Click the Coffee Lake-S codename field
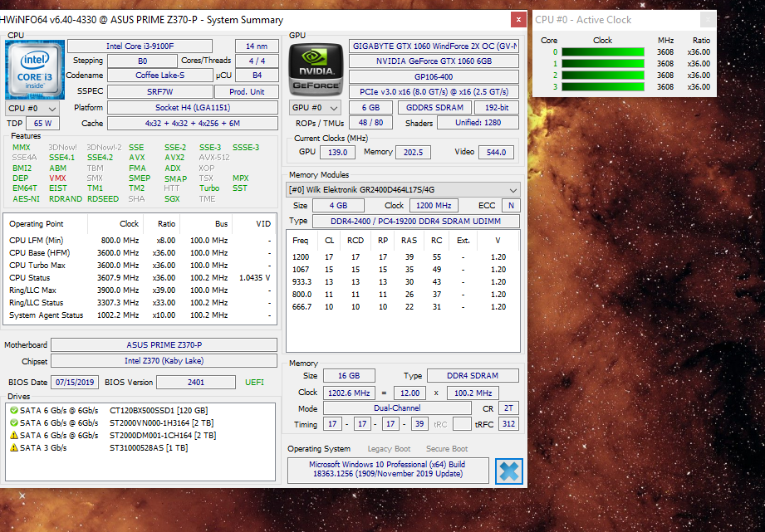This screenshot has width=765, height=532. click(x=160, y=76)
